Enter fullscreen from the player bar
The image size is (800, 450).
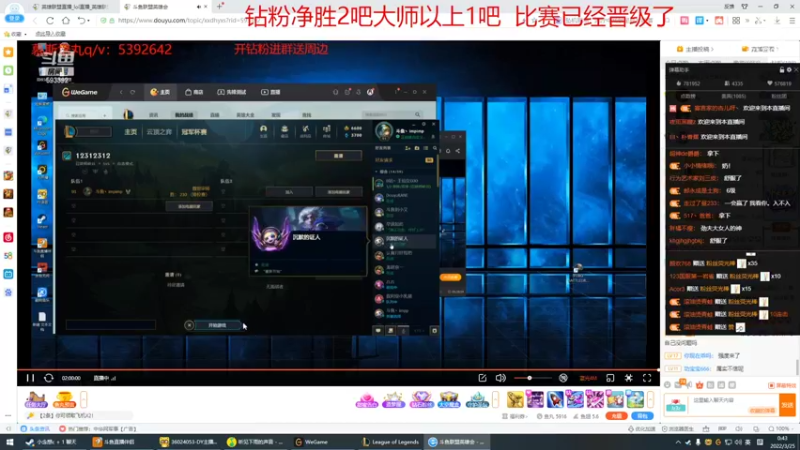click(647, 378)
